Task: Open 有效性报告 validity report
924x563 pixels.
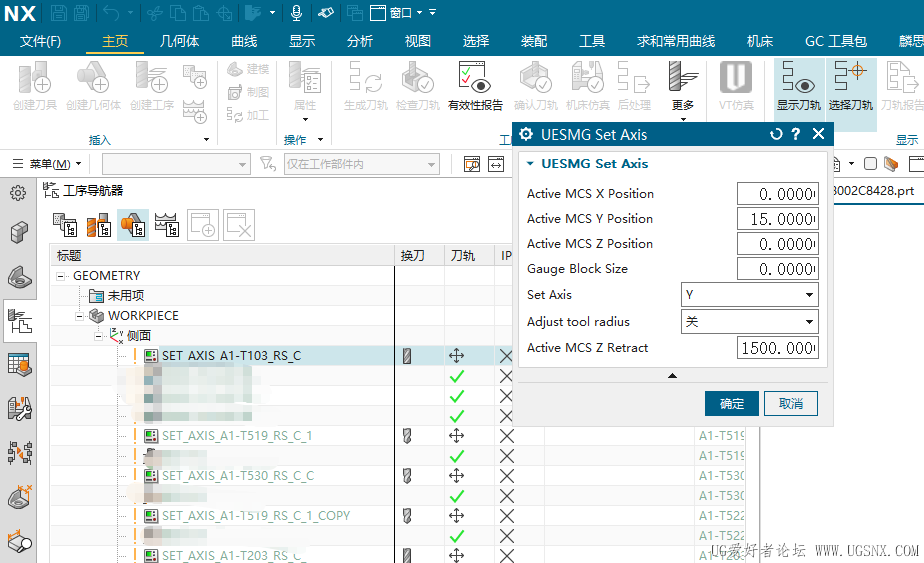Action: click(475, 87)
